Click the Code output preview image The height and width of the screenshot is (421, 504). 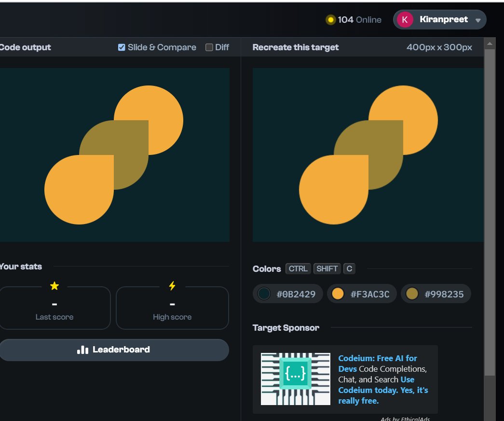[x=114, y=155]
